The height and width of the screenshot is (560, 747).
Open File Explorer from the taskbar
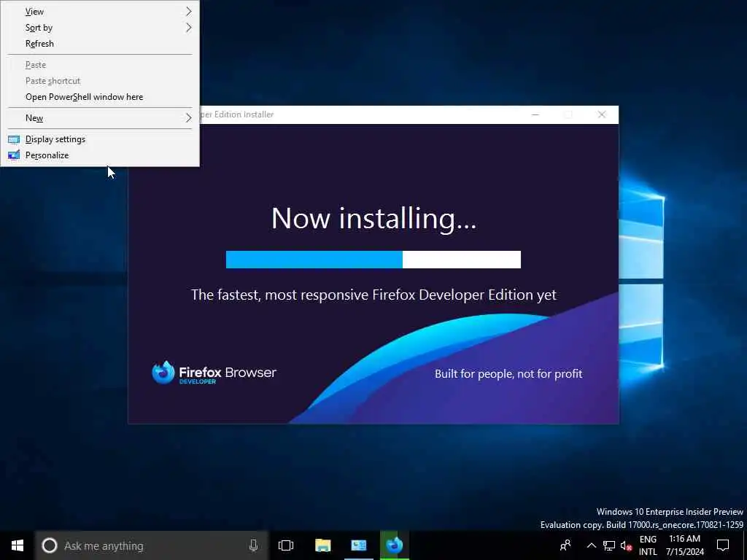point(322,545)
